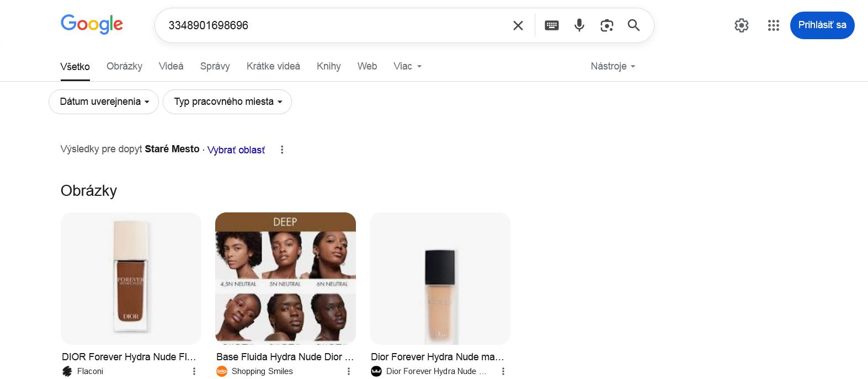Expand the Dátum uverejnenia filter dropdown

(x=104, y=102)
